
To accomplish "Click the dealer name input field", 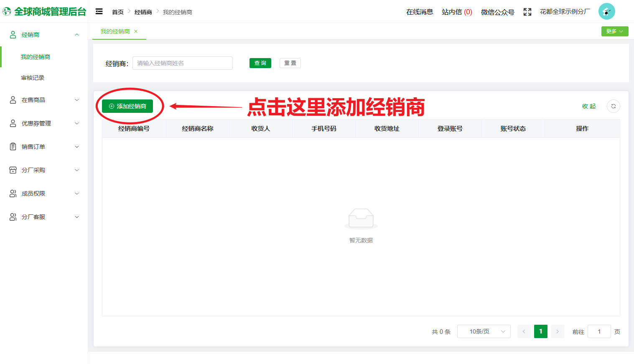I will click(x=182, y=63).
